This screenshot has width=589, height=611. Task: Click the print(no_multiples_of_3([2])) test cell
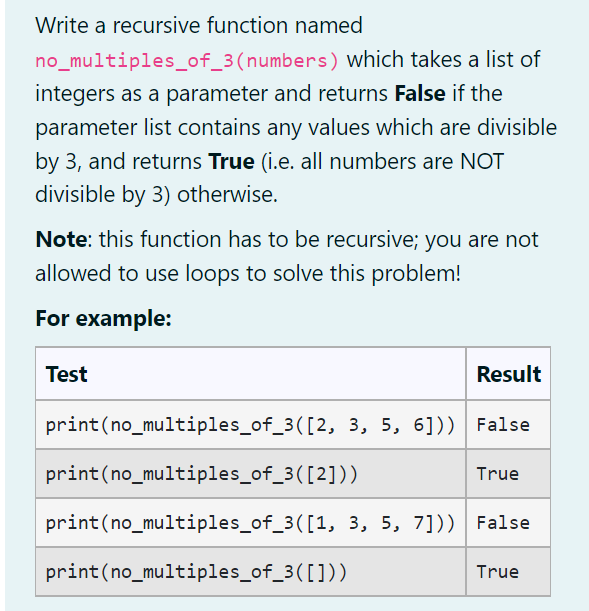250,474
